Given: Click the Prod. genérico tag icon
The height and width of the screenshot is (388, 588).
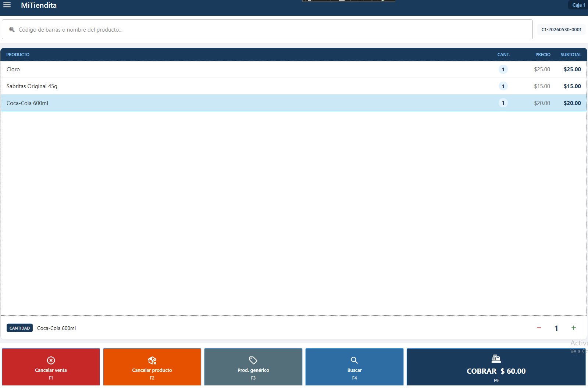Looking at the screenshot, I should (x=253, y=360).
